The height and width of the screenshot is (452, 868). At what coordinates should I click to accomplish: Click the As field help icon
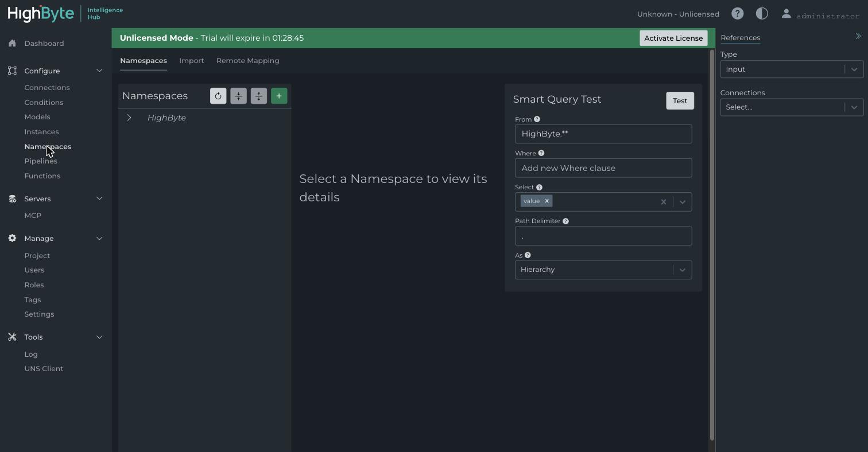(x=528, y=255)
